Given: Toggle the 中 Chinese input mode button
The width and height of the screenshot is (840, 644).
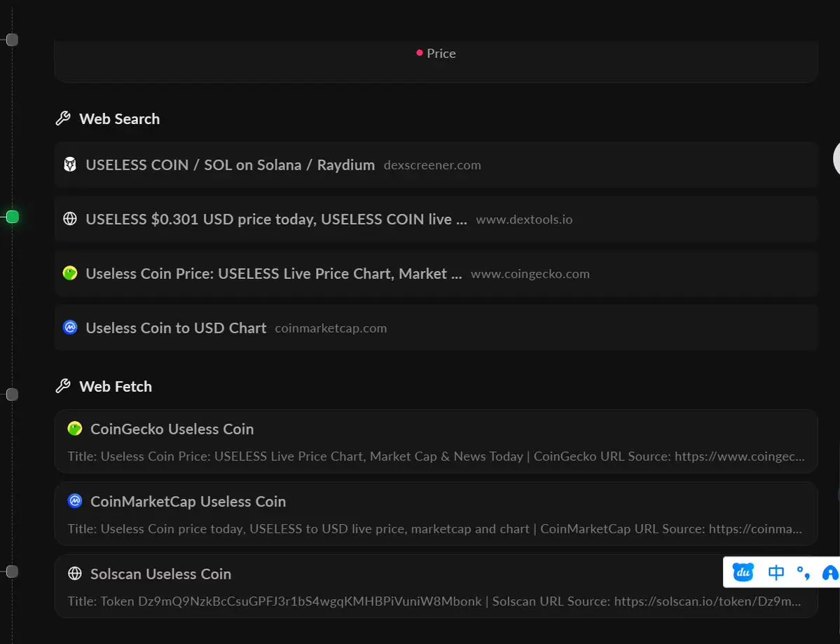Looking at the screenshot, I should [776, 573].
